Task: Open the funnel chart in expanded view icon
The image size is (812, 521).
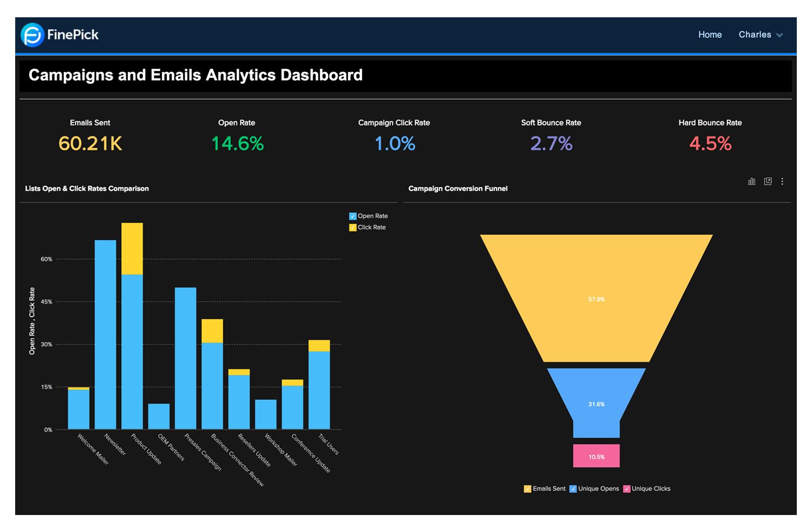Action: (x=768, y=181)
